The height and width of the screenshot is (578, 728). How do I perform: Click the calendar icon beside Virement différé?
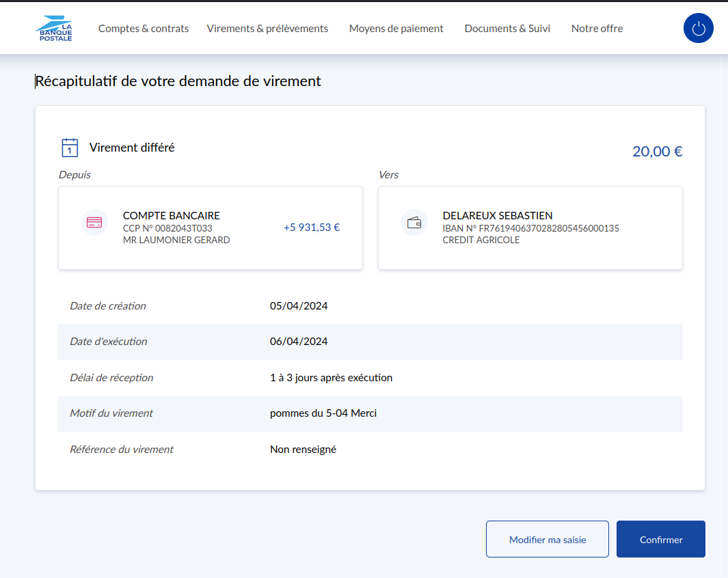70,148
